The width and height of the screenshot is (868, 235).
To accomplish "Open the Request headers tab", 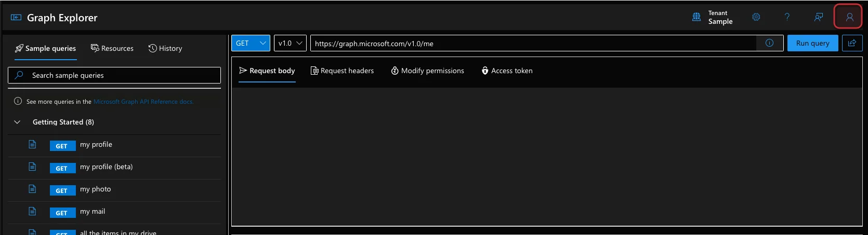I will [x=342, y=71].
